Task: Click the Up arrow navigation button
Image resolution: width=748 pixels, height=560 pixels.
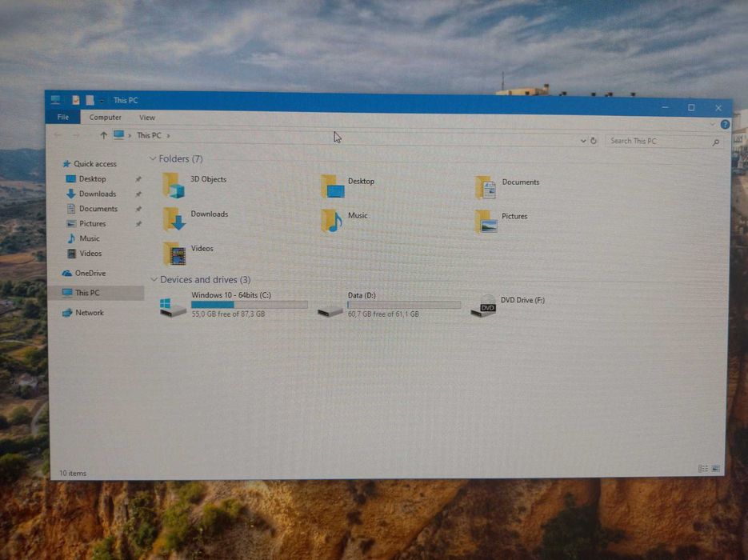Action: click(x=103, y=135)
